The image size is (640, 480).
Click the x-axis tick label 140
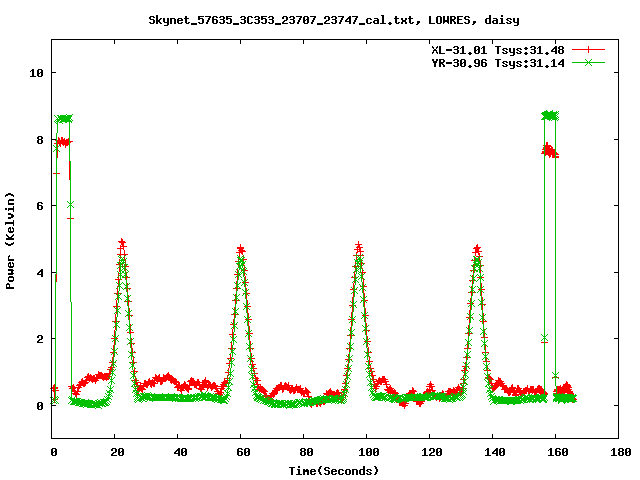(495, 452)
